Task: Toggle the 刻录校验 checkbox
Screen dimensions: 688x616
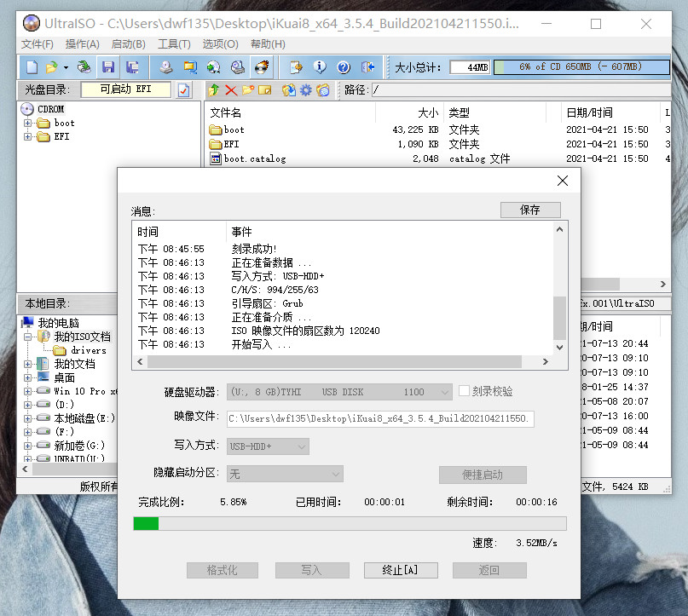Action: pyautogui.click(x=464, y=391)
